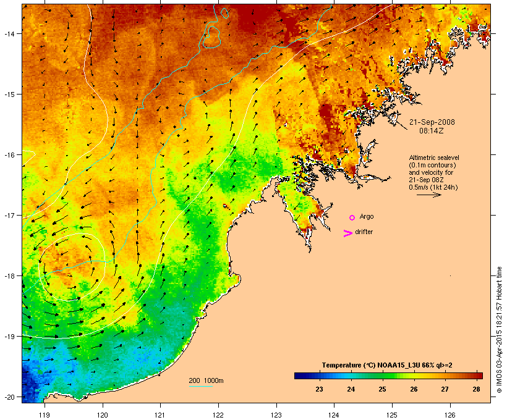Click the longitude axis label 121
Image resolution: width=507 pixels, height=420 pixels.
[x=160, y=415]
